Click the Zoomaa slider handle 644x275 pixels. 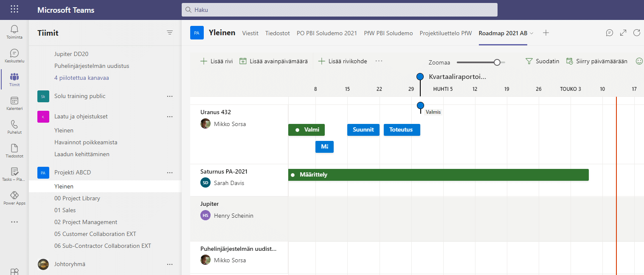pyautogui.click(x=497, y=62)
